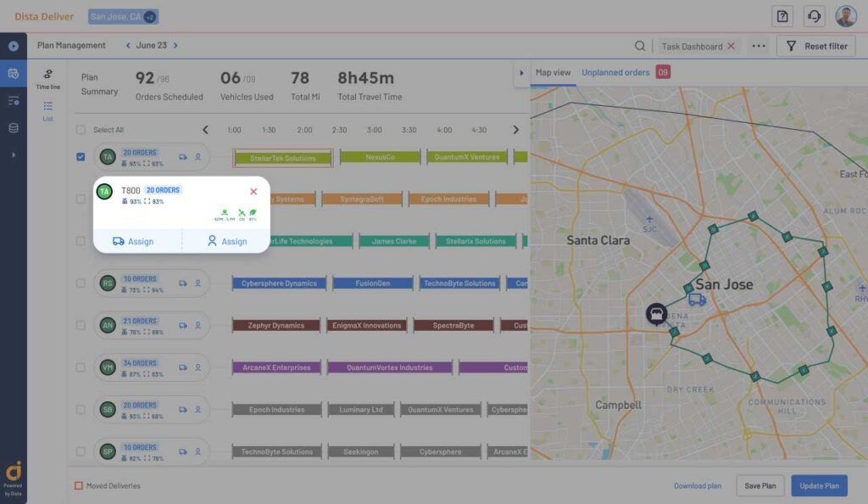Assign a vehicle in T800 popup
This screenshot has width=868, height=504.
133,242
